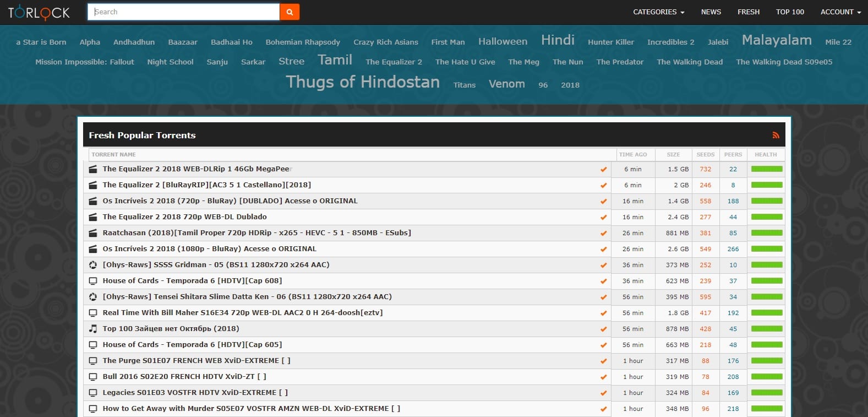Image resolution: width=868 pixels, height=417 pixels.
Task: Open the RSS feed icon
Action: (776, 135)
